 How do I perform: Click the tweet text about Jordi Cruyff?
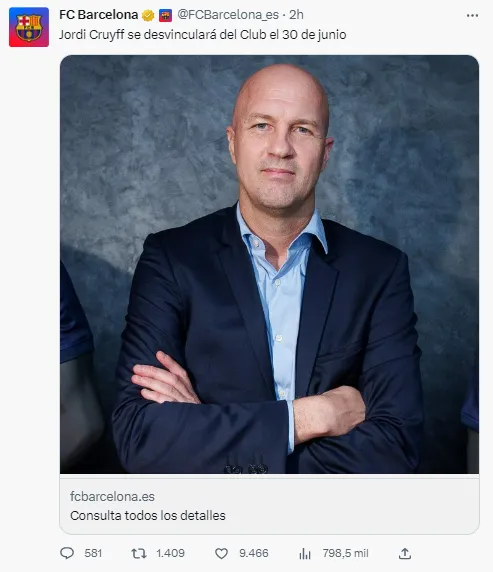203,35
